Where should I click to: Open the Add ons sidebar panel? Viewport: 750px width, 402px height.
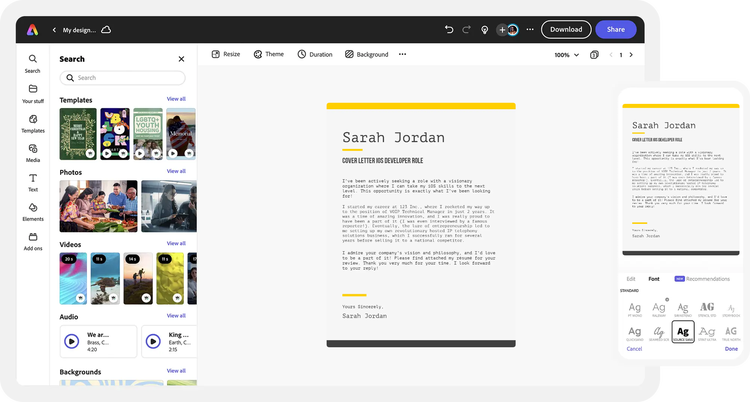coord(33,242)
